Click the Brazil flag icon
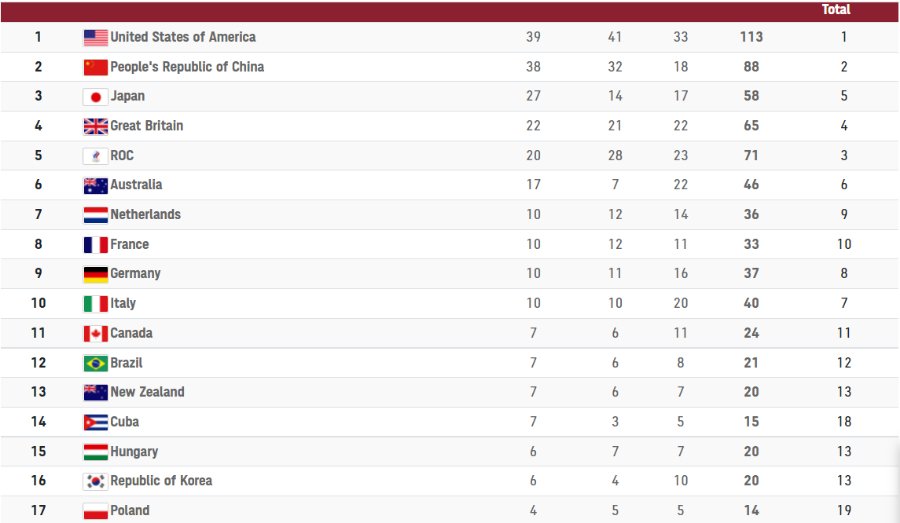Screen dimensions: 900x523 [95, 363]
